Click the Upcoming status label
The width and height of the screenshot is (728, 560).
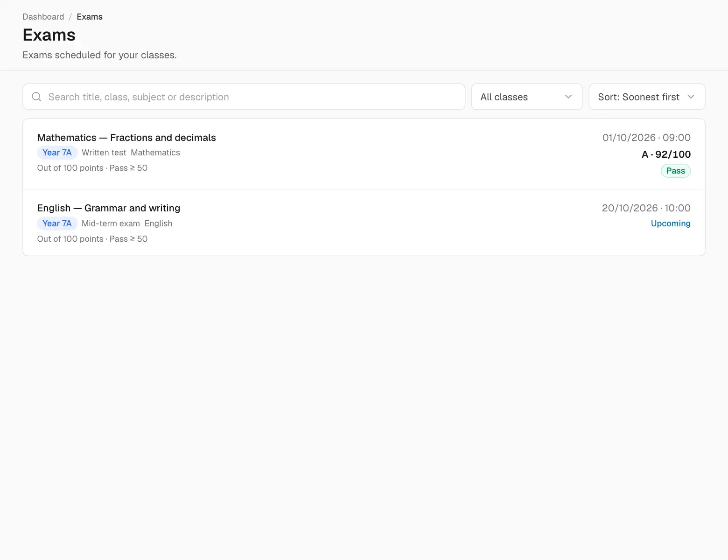point(671,224)
